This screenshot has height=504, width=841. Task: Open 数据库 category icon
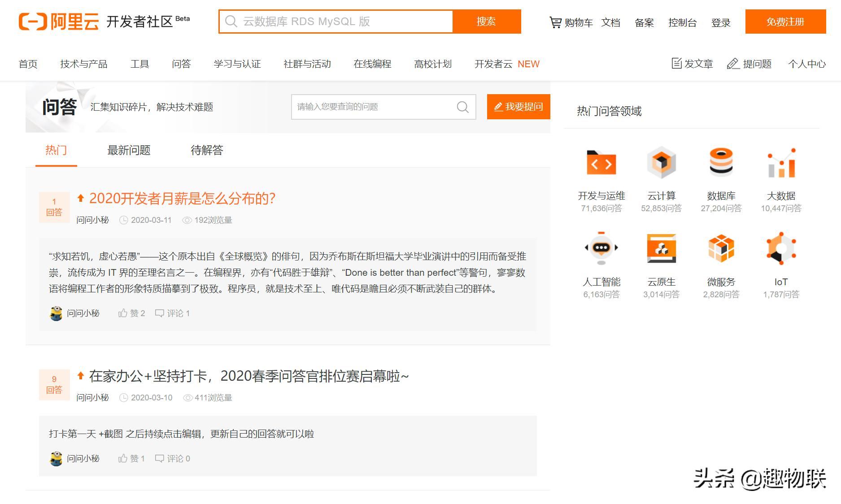pos(721,162)
